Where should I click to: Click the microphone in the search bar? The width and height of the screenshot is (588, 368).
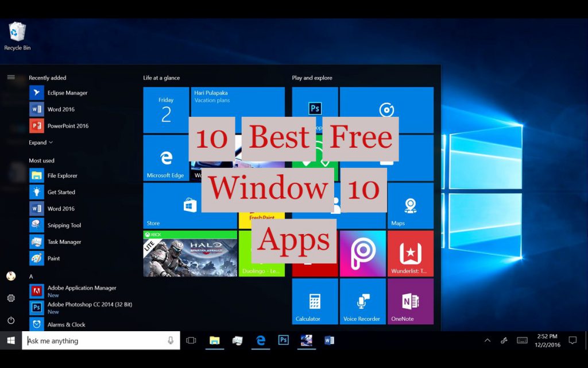(171, 340)
